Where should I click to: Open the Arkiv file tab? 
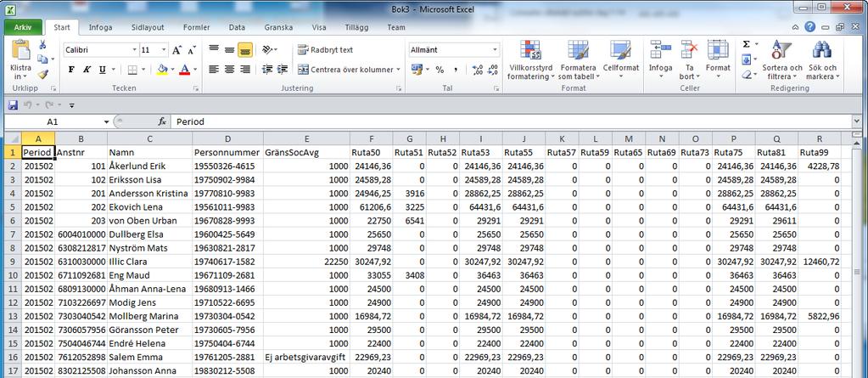pyautogui.click(x=23, y=27)
